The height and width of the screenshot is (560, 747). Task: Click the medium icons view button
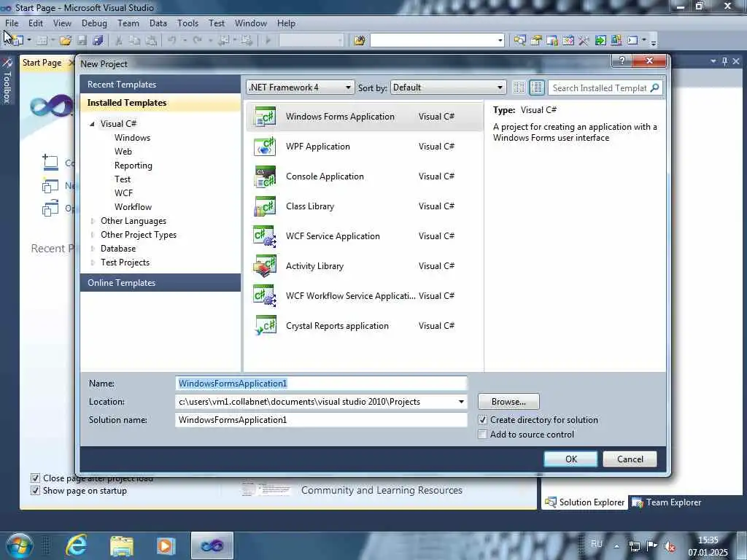(536, 87)
